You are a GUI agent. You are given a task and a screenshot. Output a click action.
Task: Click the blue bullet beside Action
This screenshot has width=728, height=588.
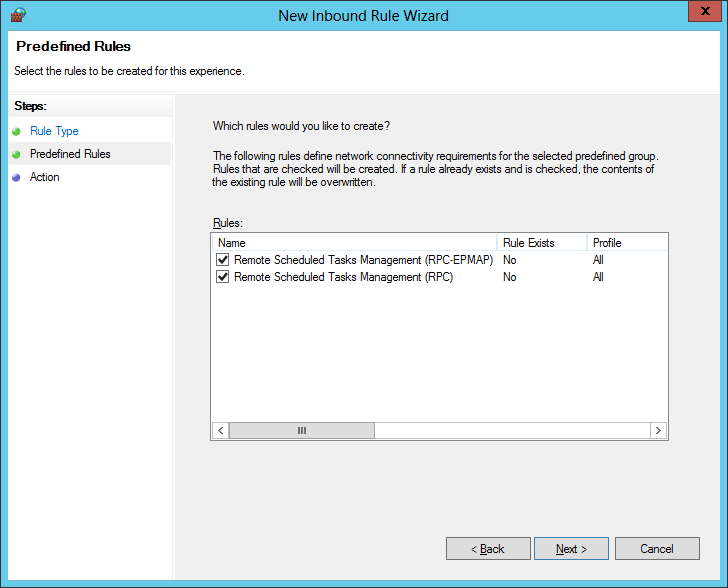[x=16, y=177]
